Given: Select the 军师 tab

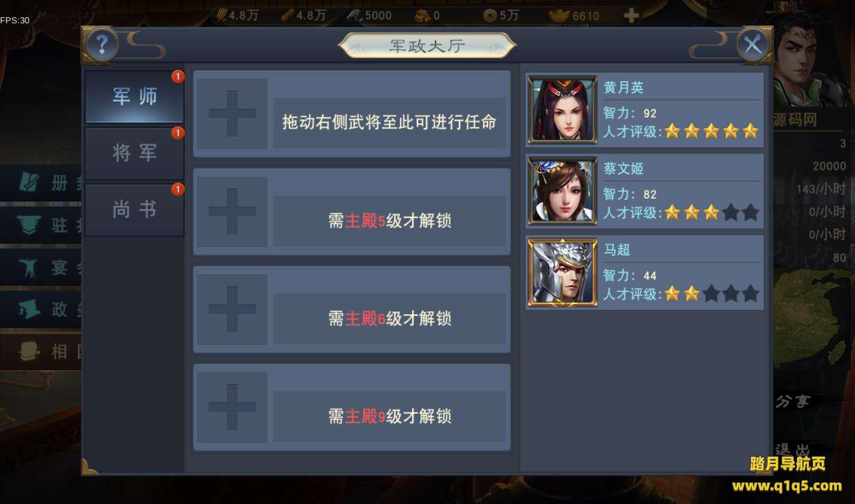Looking at the screenshot, I should 135,97.
